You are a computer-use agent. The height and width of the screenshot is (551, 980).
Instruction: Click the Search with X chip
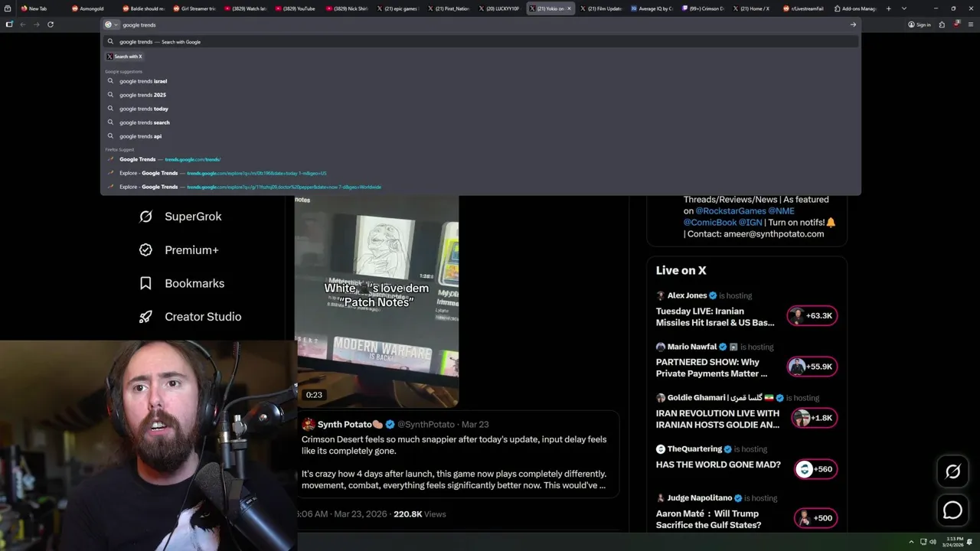click(124, 57)
